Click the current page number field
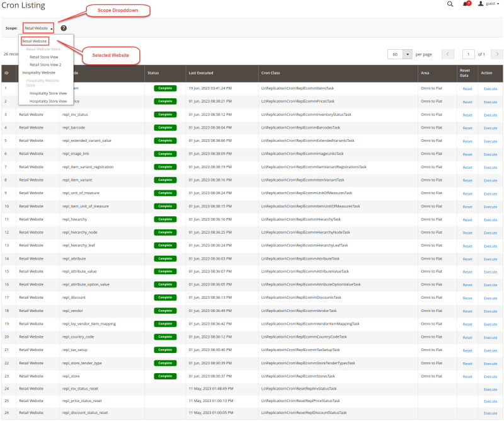 (x=468, y=54)
